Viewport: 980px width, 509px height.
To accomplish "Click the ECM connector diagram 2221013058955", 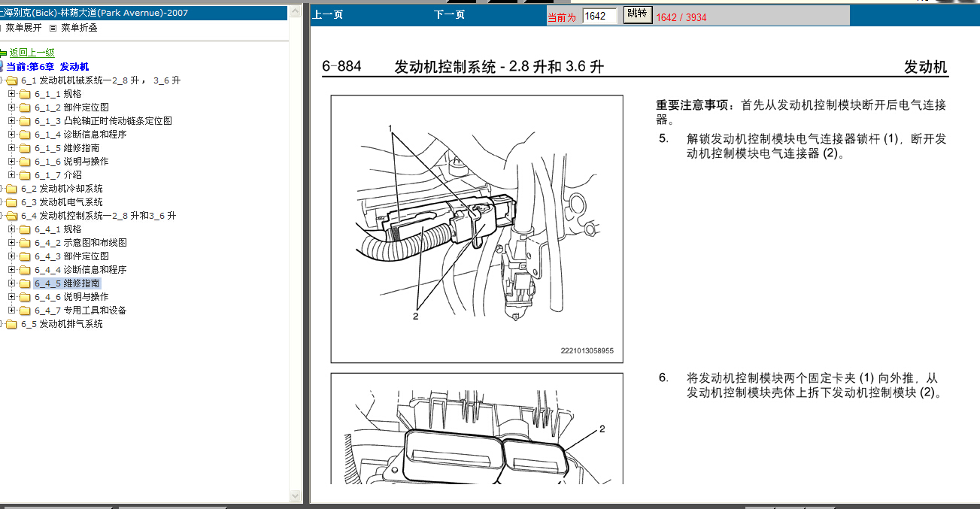I will click(477, 229).
